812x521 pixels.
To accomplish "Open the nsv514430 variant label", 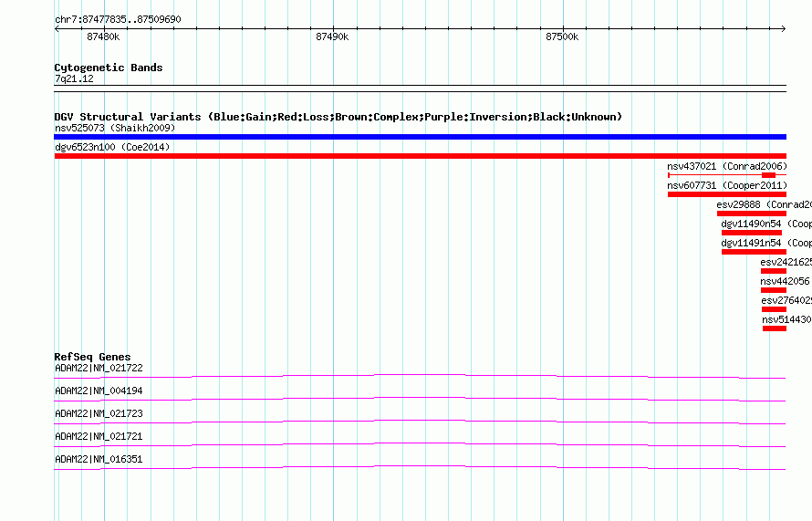I will [x=786, y=319].
